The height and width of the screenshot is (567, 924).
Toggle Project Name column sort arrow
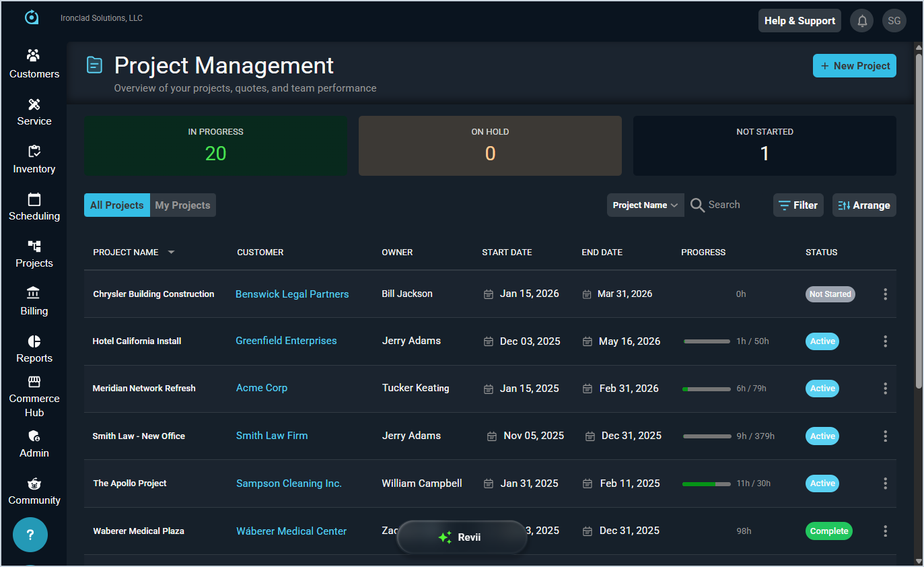171,253
